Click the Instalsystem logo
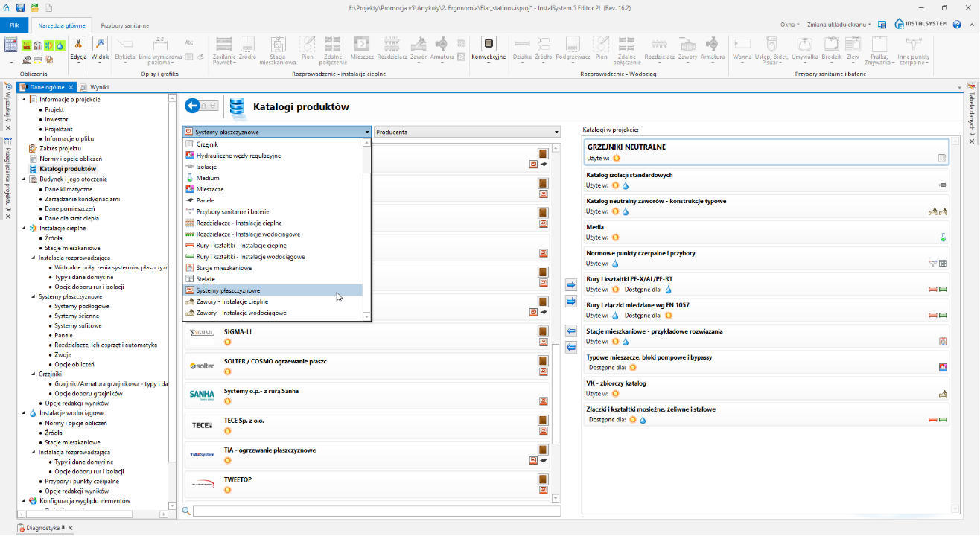The image size is (980, 536). click(920, 24)
